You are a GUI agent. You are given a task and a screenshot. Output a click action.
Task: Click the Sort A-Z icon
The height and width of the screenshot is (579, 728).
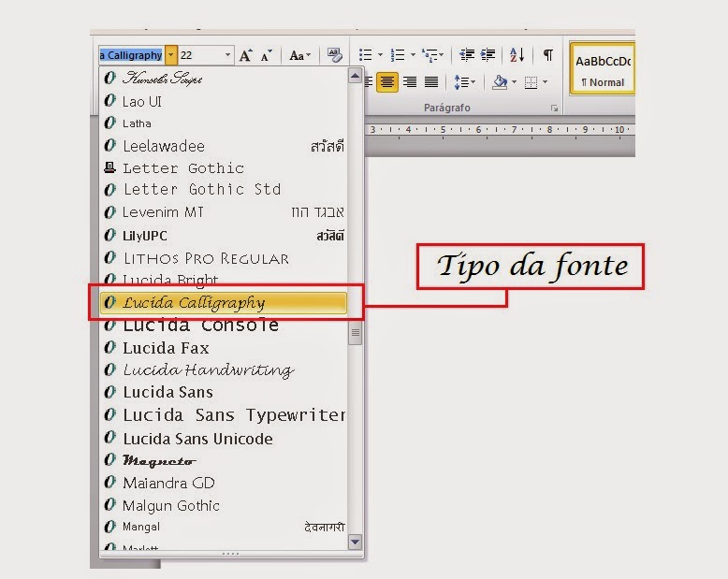[517, 55]
